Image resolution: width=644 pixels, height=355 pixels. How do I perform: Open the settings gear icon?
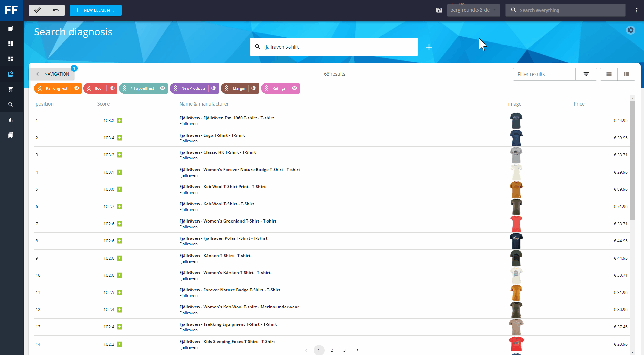(x=630, y=30)
